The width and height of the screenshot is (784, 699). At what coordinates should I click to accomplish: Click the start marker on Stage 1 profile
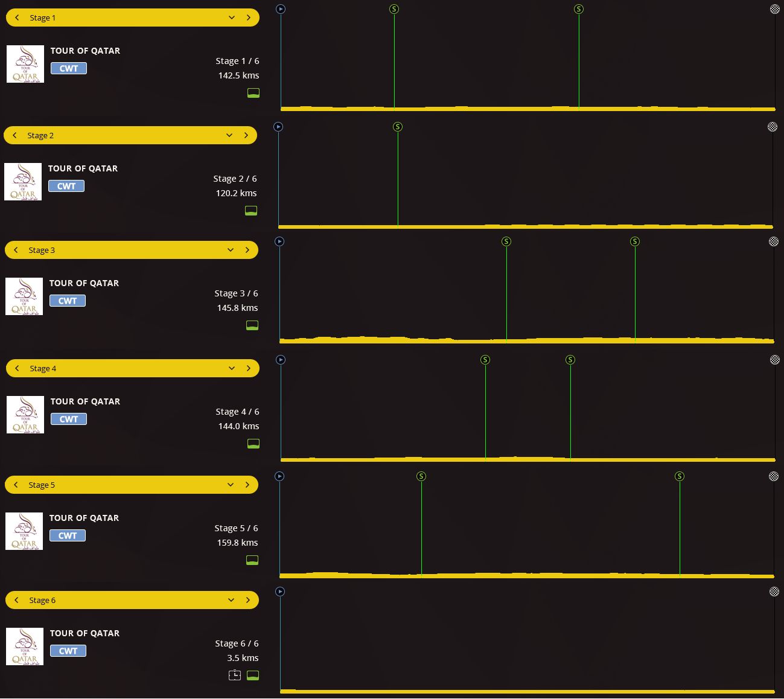tap(281, 9)
